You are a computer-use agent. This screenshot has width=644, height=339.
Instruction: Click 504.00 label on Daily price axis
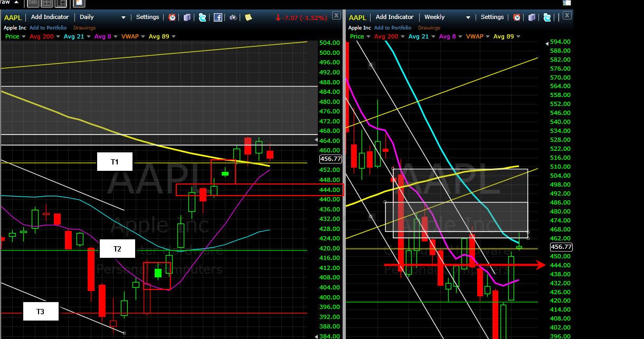[329, 43]
